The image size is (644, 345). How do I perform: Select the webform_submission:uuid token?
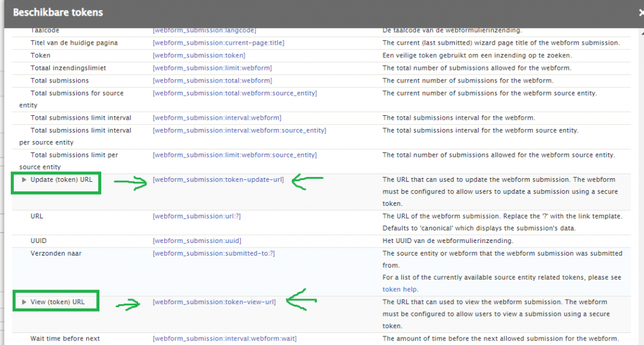click(x=197, y=241)
